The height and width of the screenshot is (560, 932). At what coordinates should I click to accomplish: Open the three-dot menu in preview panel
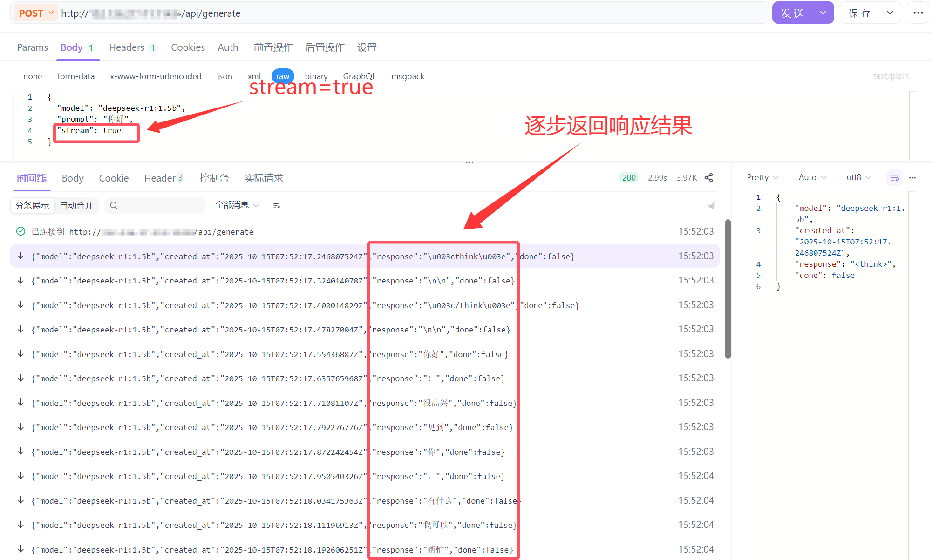pyautogui.click(x=912, y=177)
